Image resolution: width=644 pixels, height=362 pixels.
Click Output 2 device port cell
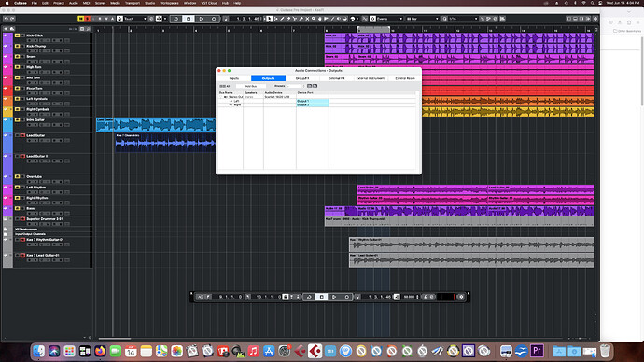click(312, 104)
